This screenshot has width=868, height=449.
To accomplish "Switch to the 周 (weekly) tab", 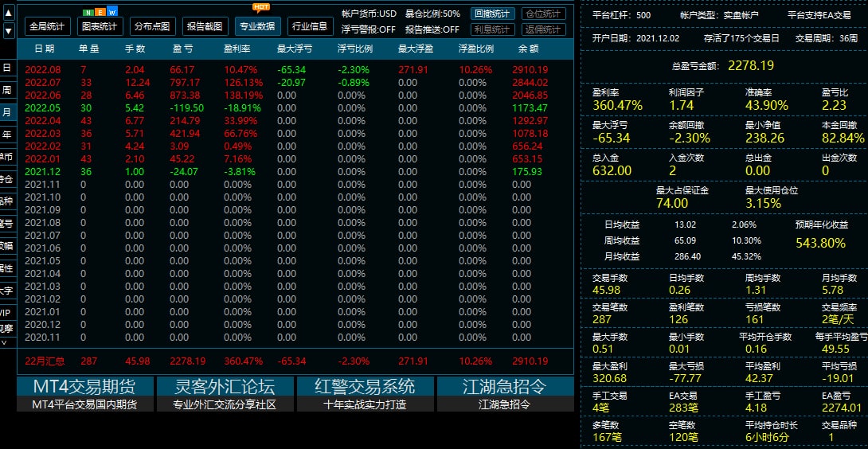I will coord(6,90).
